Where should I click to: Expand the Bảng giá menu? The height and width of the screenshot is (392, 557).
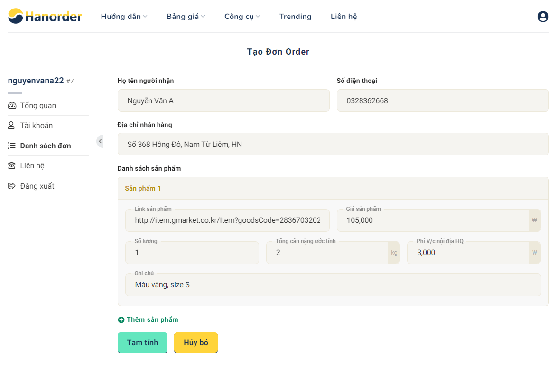click(186, 16)
